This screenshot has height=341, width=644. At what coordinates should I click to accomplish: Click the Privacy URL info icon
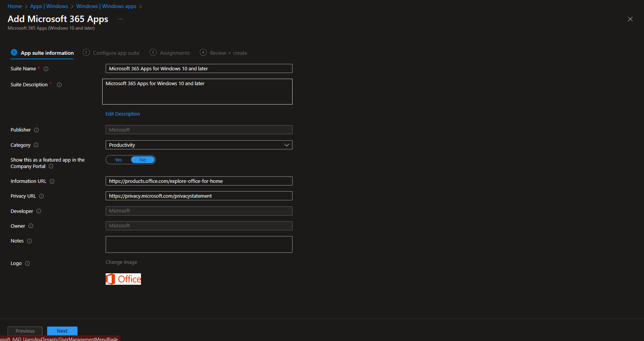[x=41, y=196]
